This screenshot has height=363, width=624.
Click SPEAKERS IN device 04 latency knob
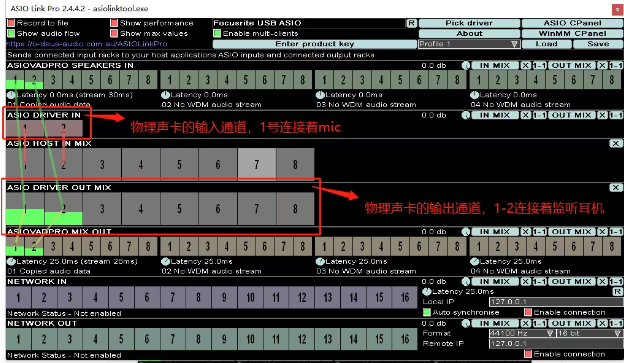[x=474, y=95]
